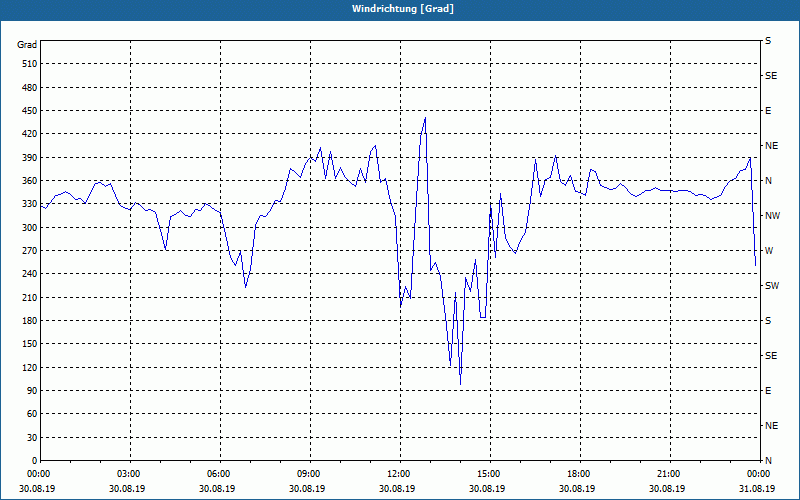Click the 03:00 time axis label

point(127,474)
